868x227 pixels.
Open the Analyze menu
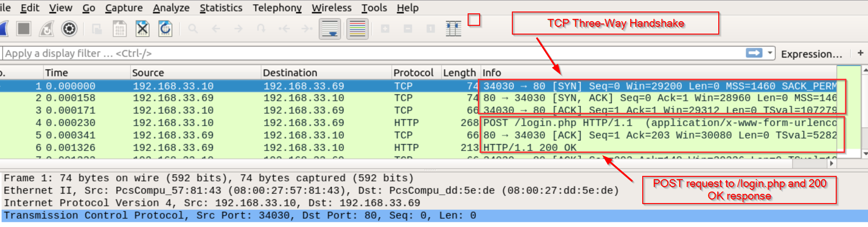(x=171, y=8)
